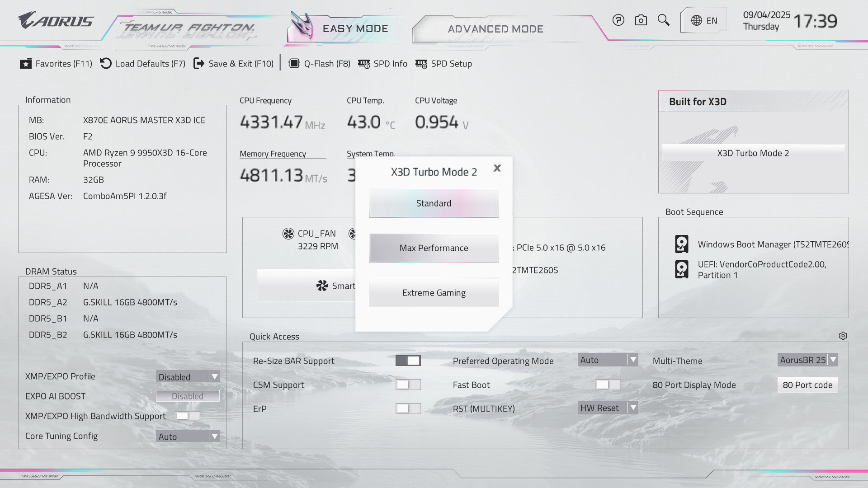This screenshot has width=868, height=488.
Task: Open Quick Access settings gear
Action: click(843, 336)
